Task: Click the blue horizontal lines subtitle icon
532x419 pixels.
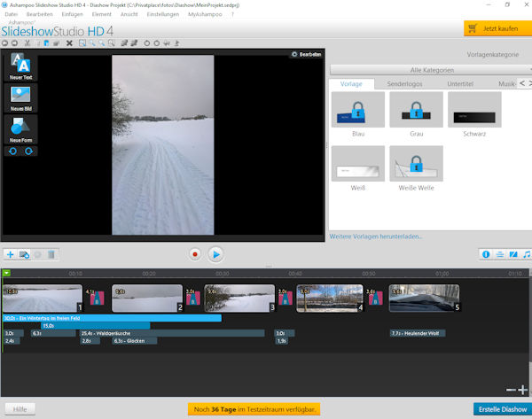Action: 500,254
